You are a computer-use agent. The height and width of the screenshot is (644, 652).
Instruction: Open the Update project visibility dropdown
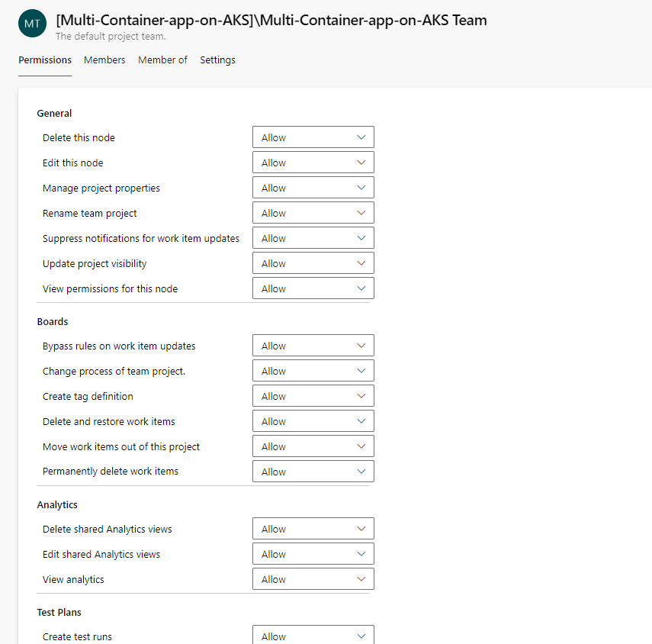[313, 263]
